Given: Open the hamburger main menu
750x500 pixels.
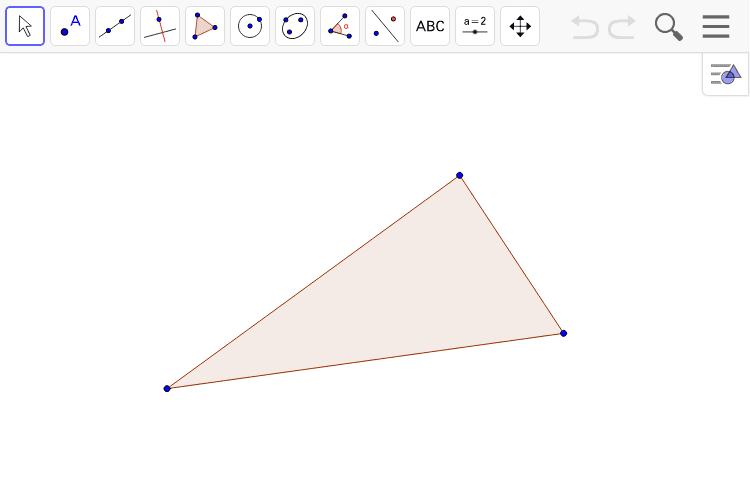Looking at the screenshot, I should (x=716, y=26).
